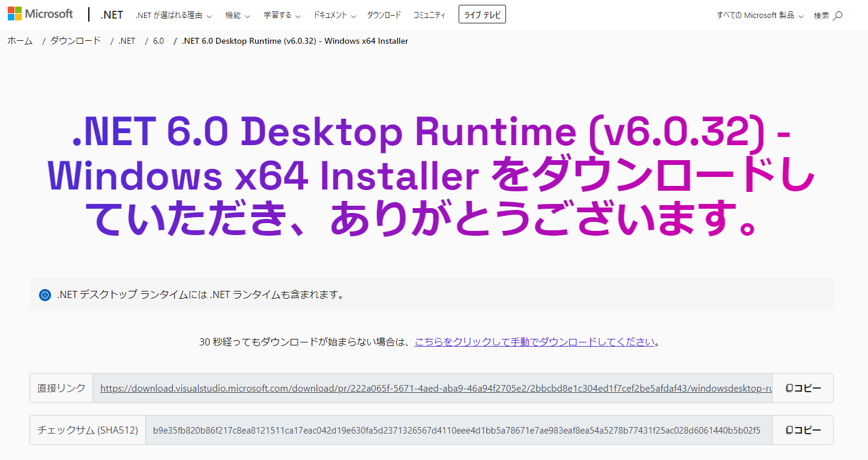Copy the SHA512 checksum with コピー button

point(803,430)
